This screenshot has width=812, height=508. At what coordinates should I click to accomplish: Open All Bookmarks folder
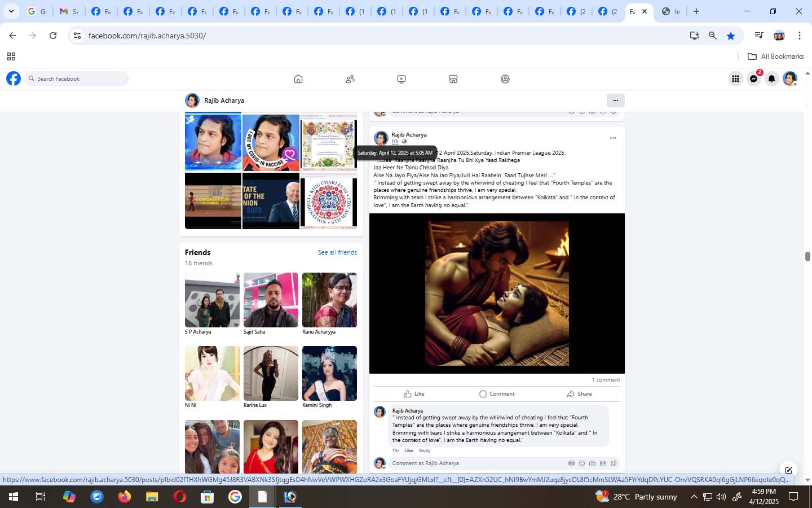775,56
